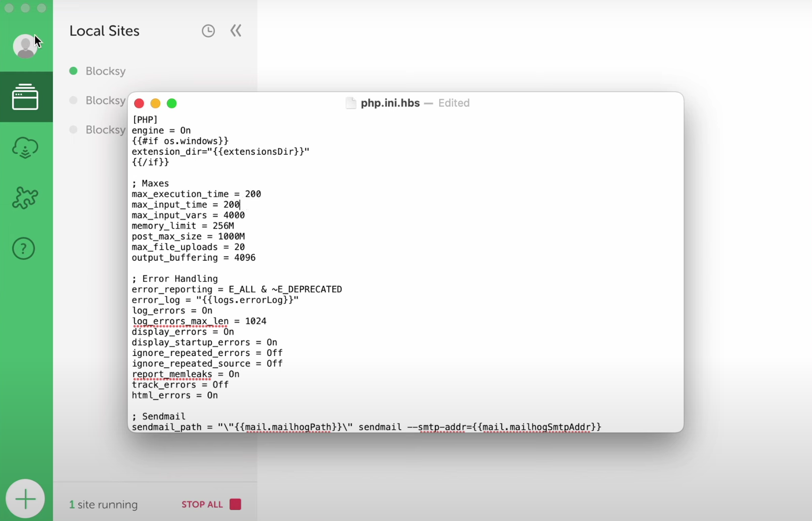Click the display_startup_errors line
This screenshot has height=521, width=812.
[x=204, y=342]
